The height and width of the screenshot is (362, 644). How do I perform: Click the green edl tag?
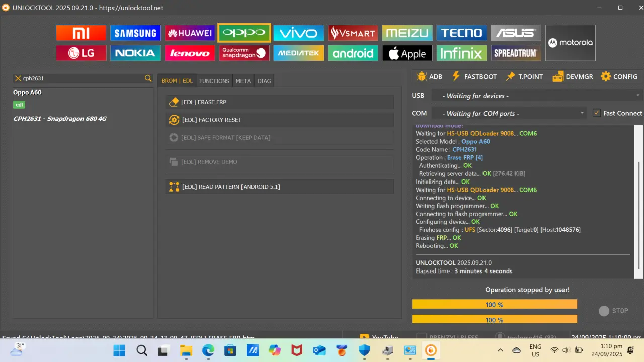point(19,105)
